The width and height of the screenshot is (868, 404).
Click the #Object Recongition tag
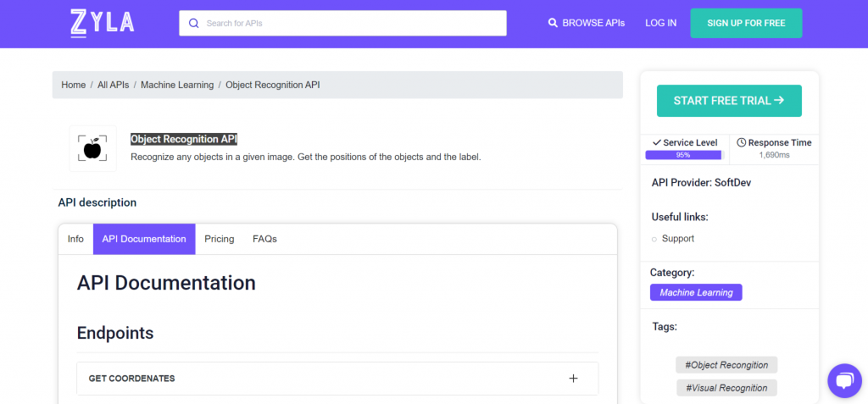[726, 365]
